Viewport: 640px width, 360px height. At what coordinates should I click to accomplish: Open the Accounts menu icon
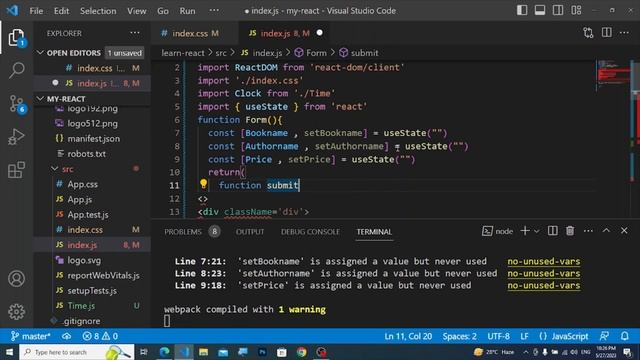[16, 279]
